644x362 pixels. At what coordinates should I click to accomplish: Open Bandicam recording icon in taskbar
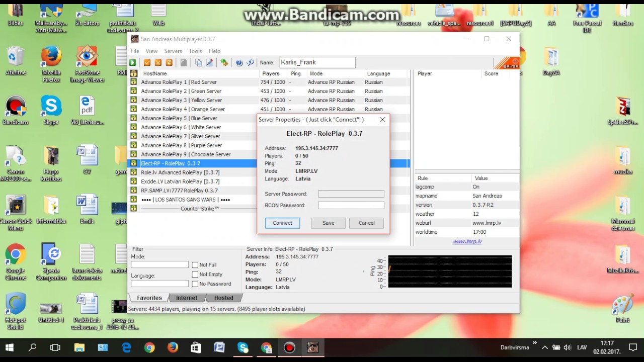tap(289, 347)
